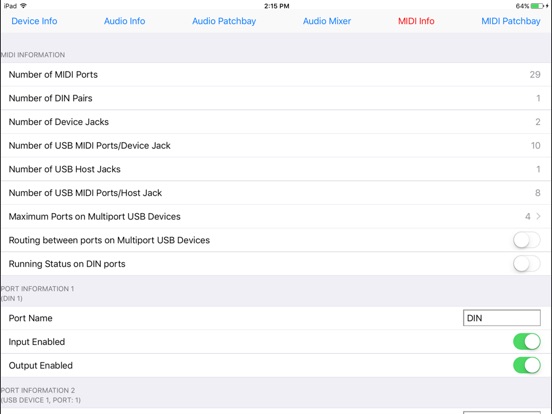Screen dimensions: 552x414
Task: Open Maximum Ports on Multiport USB Devices row
Action: [276, 217]
